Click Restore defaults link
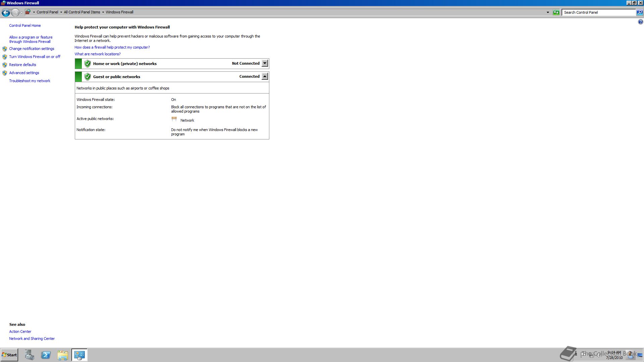This screenshot has width=644, height=362. 22,65
